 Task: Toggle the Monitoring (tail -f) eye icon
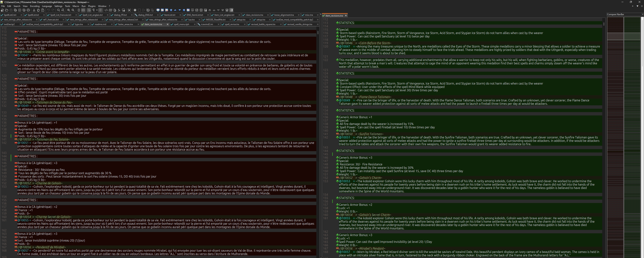[x=129, y=10]
